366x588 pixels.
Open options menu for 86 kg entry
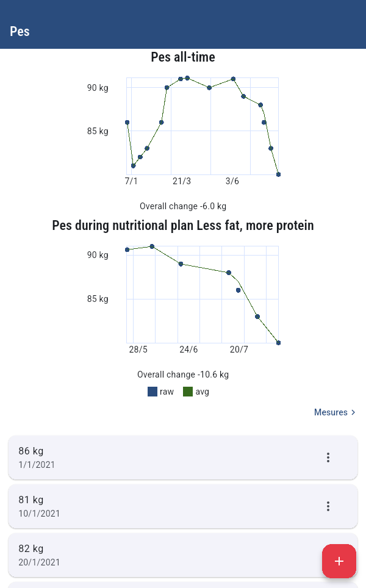click(328, 457)
